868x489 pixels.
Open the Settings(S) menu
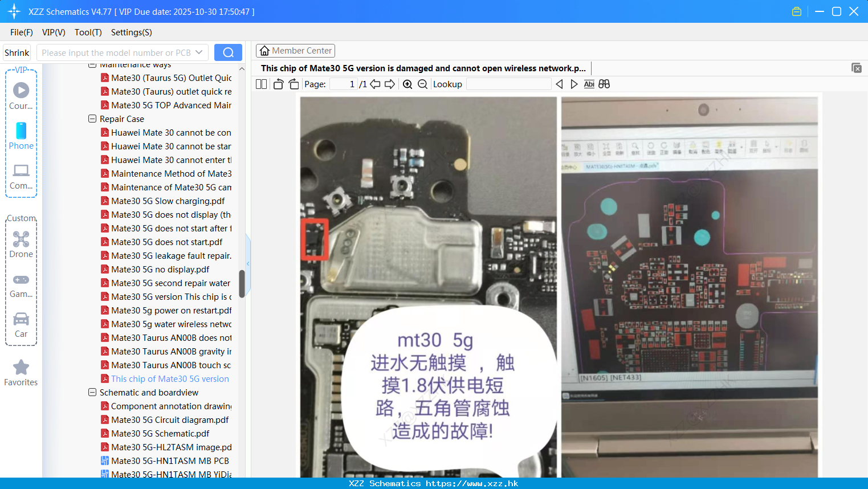click(132, 32)
